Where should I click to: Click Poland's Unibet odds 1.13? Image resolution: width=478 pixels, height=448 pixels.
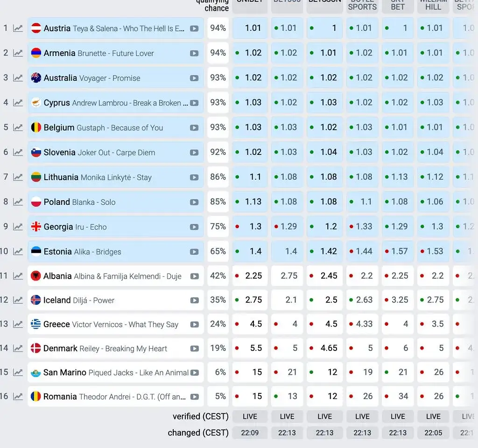pyautogui.click(x=250, y=202)
